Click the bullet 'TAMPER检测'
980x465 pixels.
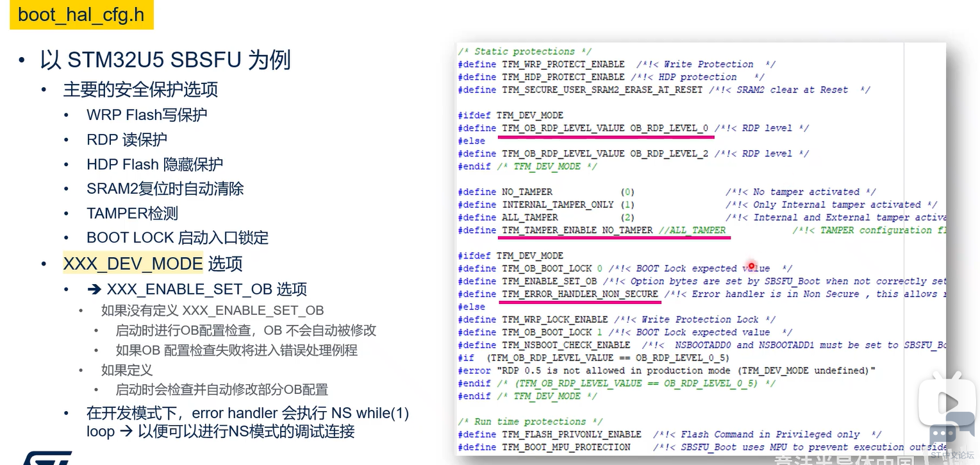pos(132,213)
